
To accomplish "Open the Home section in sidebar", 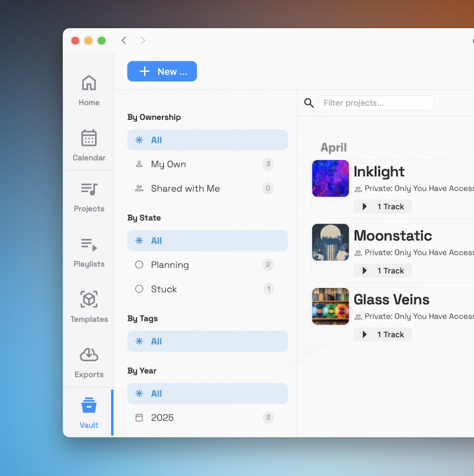I will point(89,90).
